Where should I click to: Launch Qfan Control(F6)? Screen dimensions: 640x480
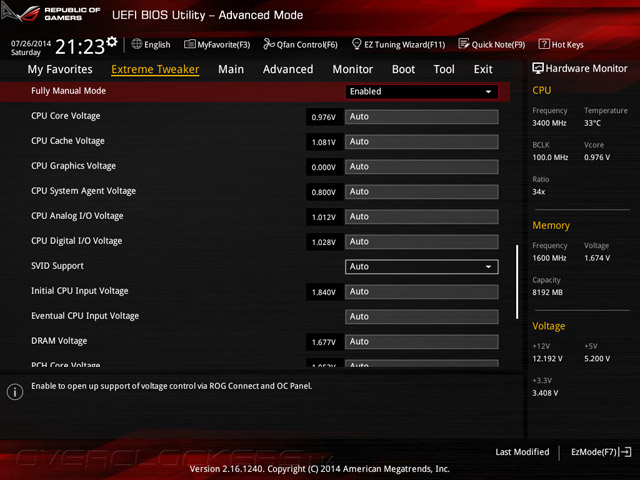click(x=300, y=44)
